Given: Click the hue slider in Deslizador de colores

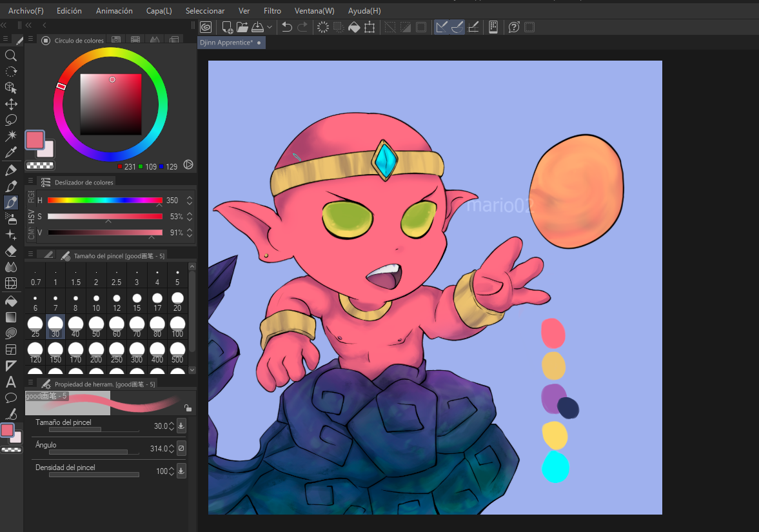Looking at the screenshot, I should 104,201.
